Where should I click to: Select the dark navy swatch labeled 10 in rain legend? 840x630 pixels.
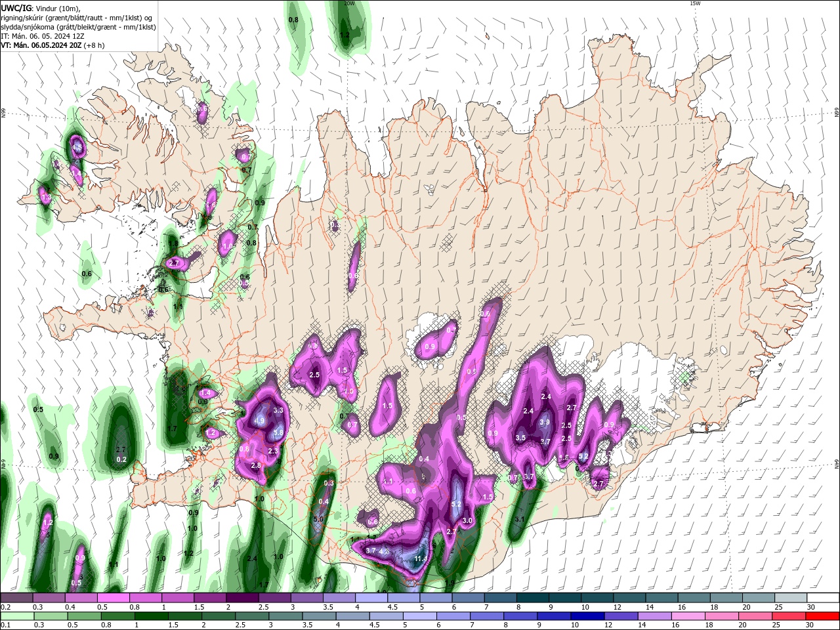coord(586,617)
